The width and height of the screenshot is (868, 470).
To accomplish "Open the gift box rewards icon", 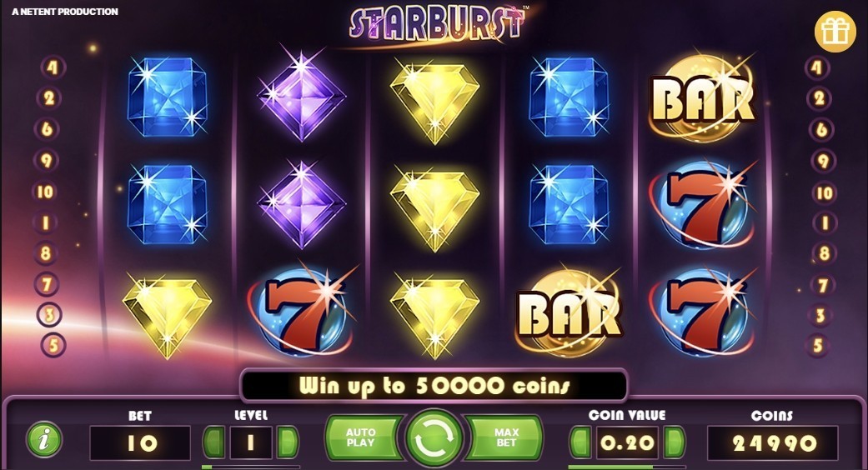I will (x=835, y=32).
